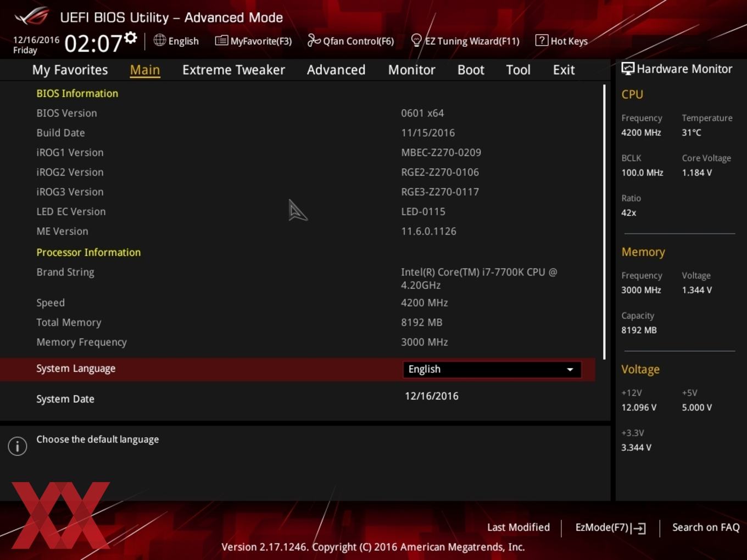Select the Exit tab

564,70
